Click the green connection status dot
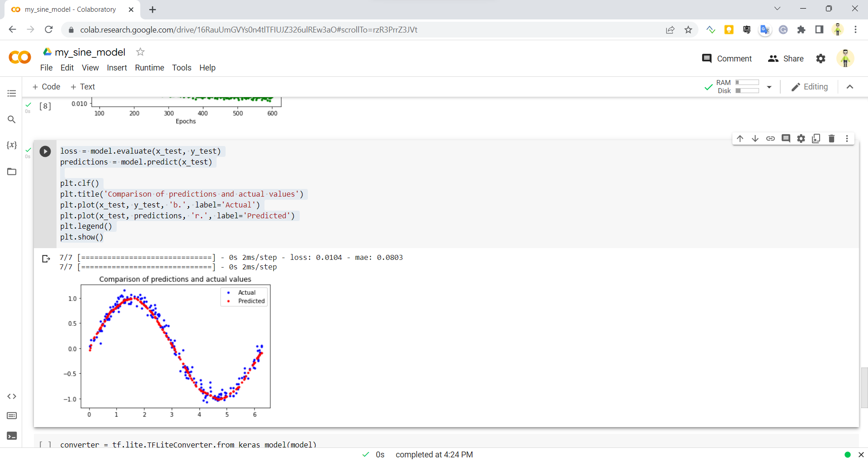This screenshot has height=461, width=868. [x=848, y=455]
